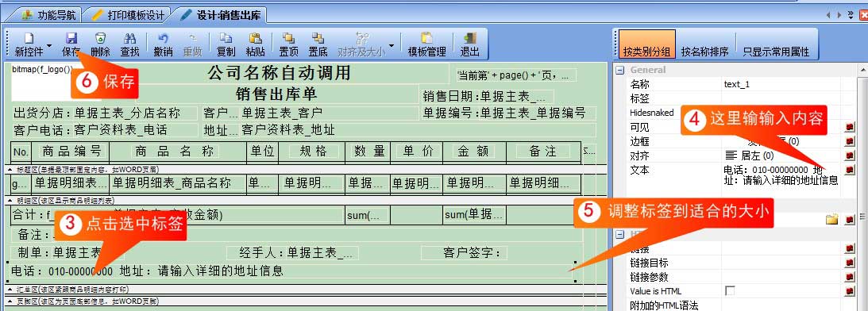Click the red expression icon in 可见 row
This screenshot has width=868, height=311.
851,127
